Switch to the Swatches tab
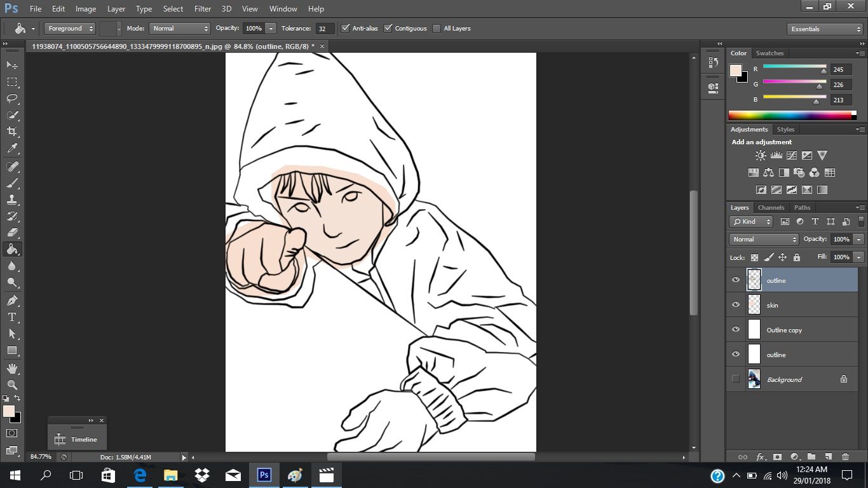This screenshot has width=868, height=488. click(x=770, y=53)
